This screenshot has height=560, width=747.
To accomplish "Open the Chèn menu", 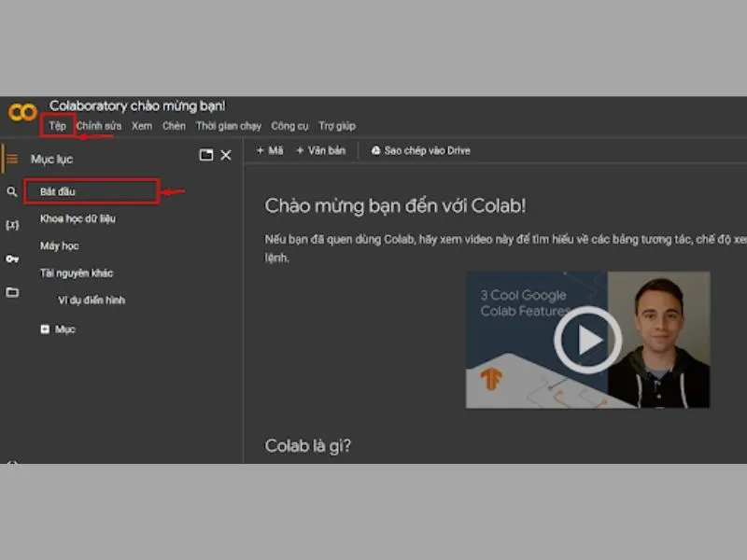I will pos(174,126).
